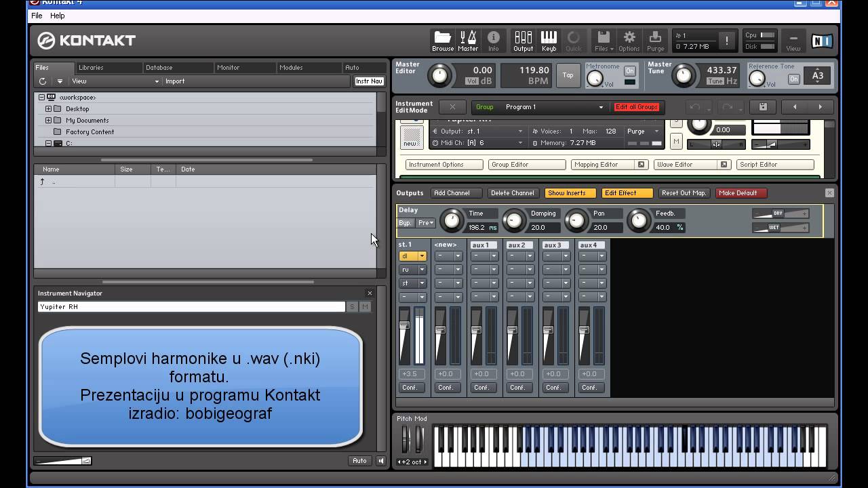Viewport: 868px width, 488px height.
Task: Click the panic exclamation mark button
Action: [726, 41]
